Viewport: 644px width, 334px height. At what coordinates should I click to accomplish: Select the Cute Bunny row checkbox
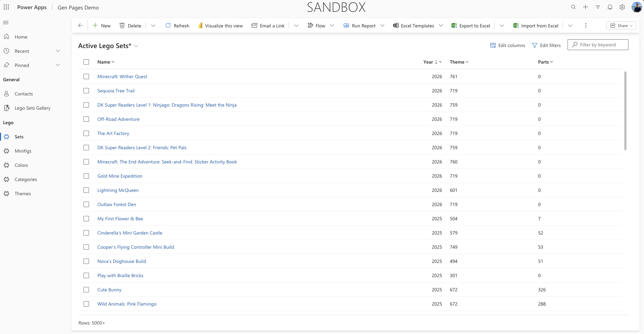click(86, 290)
